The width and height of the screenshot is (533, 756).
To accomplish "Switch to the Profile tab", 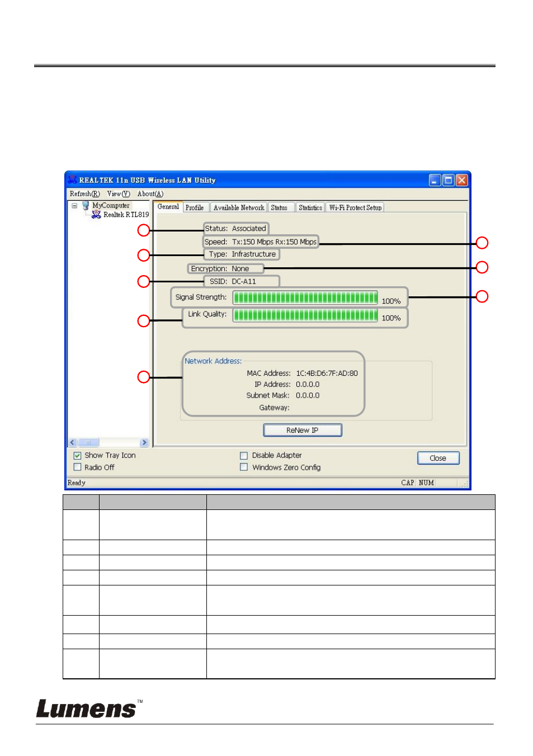I will 195,207.
